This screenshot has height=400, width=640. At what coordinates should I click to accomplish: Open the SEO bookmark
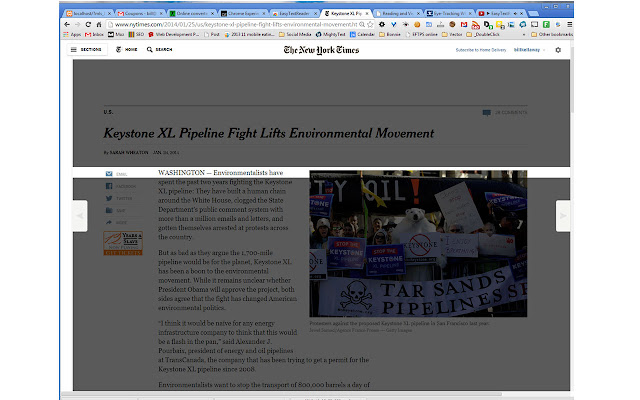coord(136,35)
